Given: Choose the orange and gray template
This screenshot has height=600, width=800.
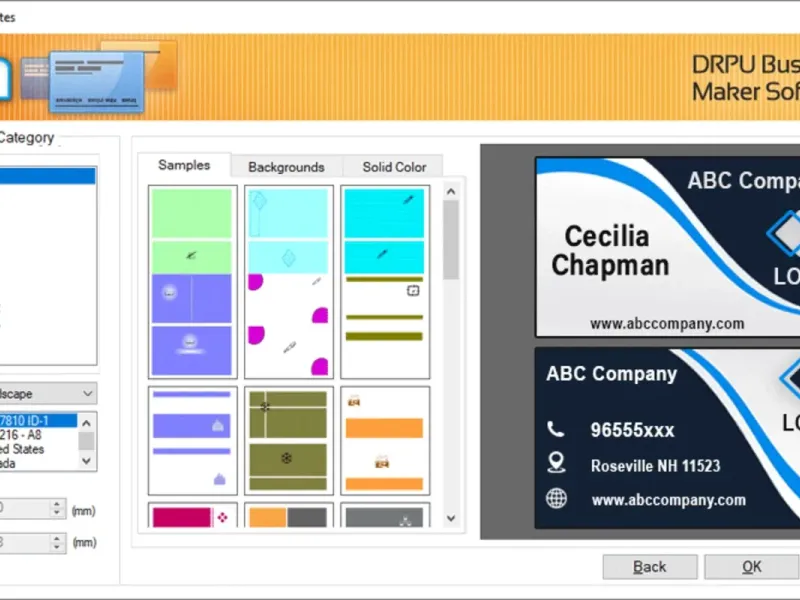Looking at the screenshot, I should pos(289,515).
